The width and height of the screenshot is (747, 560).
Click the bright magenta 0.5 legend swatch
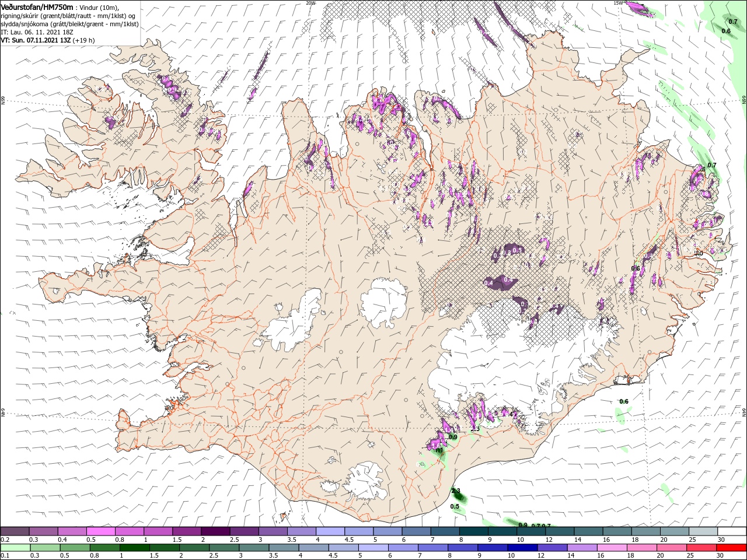pyautogui.click(x=100, y=531)
